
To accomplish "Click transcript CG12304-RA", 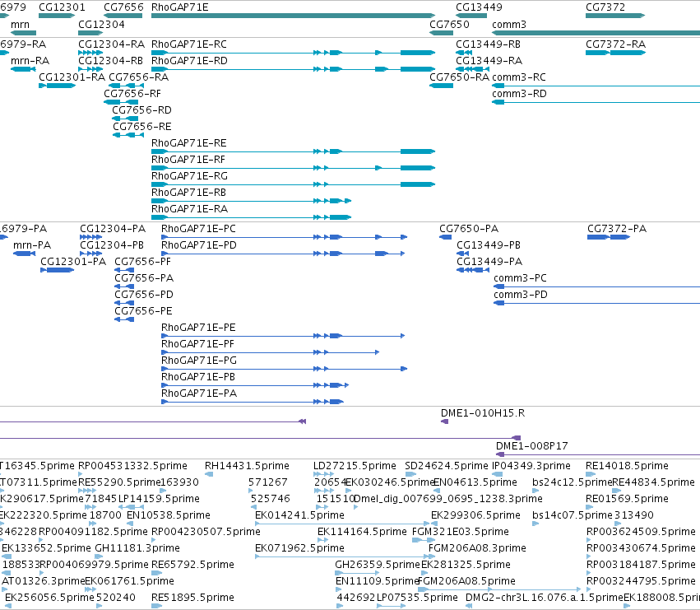I will 90,53.
